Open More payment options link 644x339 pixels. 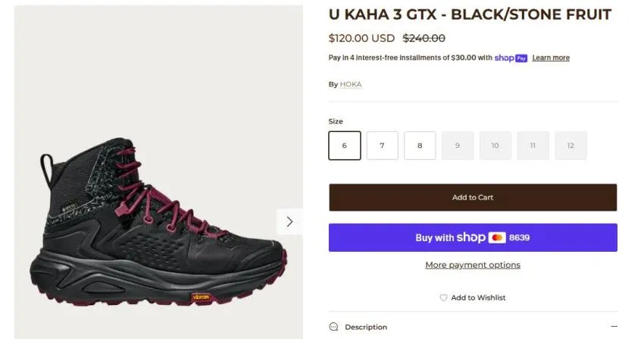tap(473, 265)
